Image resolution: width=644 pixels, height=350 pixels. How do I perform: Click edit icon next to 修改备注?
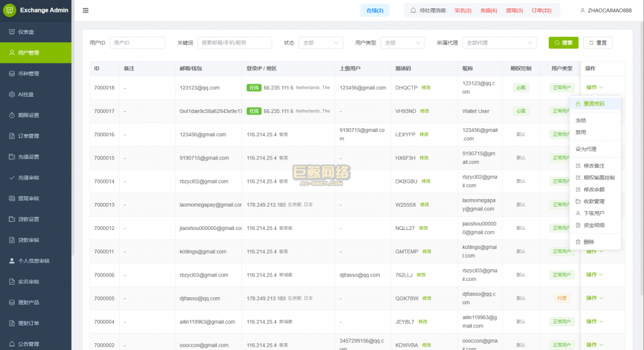578,166
